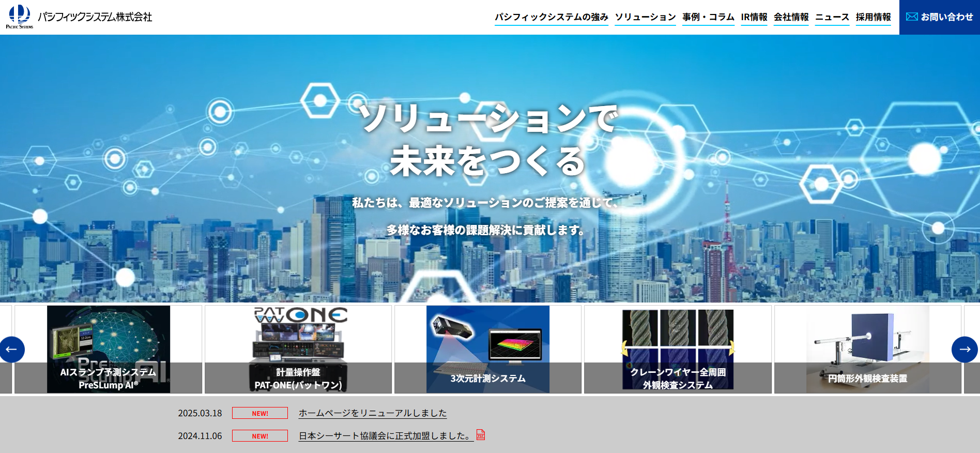
Task: Select クレーンワイヤー全周囲外観検査システム card
Action: [x=678, y=349]
